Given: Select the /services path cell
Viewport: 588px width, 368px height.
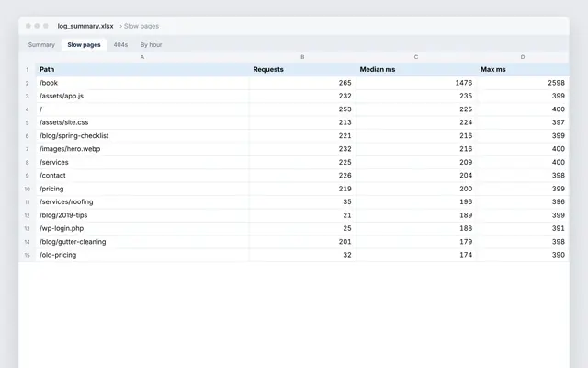Looking at the screenshot, I should pos(142,162).
